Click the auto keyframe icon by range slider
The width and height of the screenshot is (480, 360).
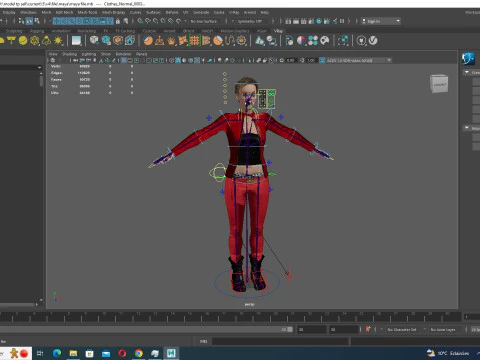pyautogui.click(x=368, y=329)
